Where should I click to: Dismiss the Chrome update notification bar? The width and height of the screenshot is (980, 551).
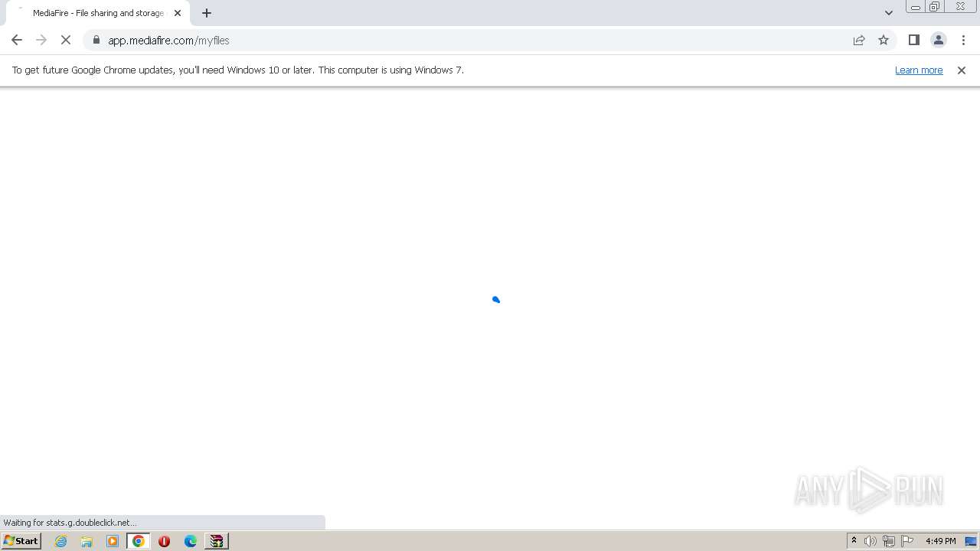pos(962,70)
